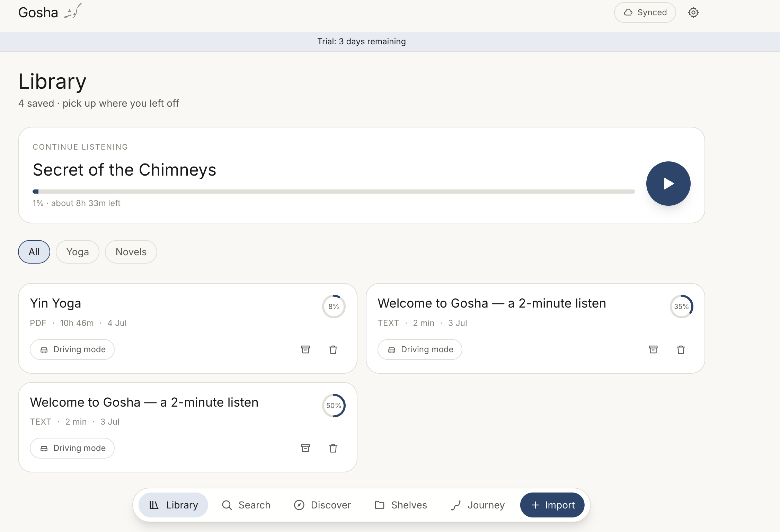Click the 35% progress ring on Welcome card
Viewport: 780px width, 532px height.
point(681,307)
